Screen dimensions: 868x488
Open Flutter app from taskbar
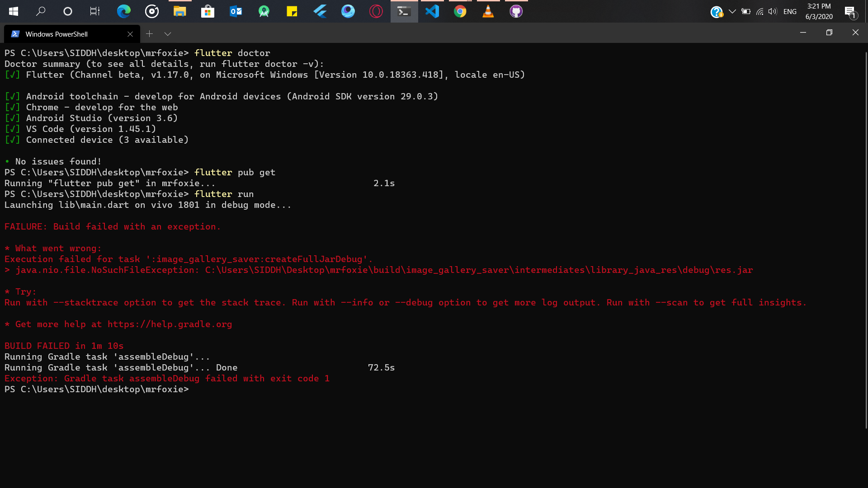point(320,11)
